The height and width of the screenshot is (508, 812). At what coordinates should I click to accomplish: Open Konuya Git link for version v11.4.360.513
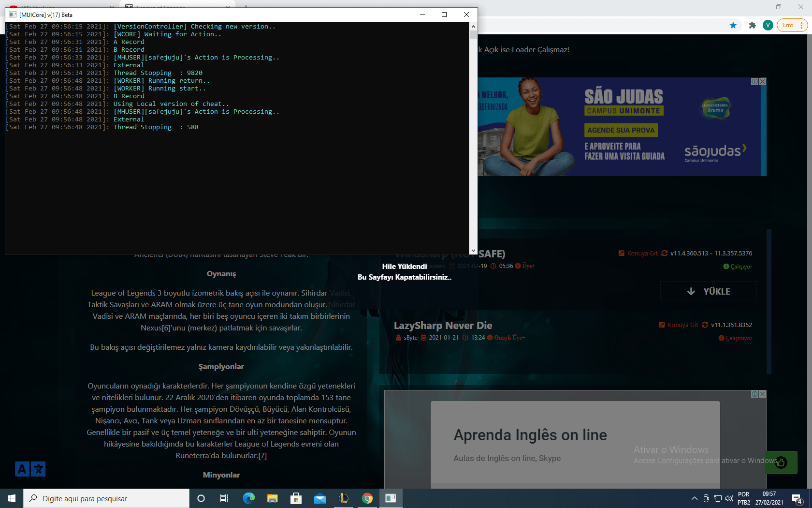[x=638, y=253]
